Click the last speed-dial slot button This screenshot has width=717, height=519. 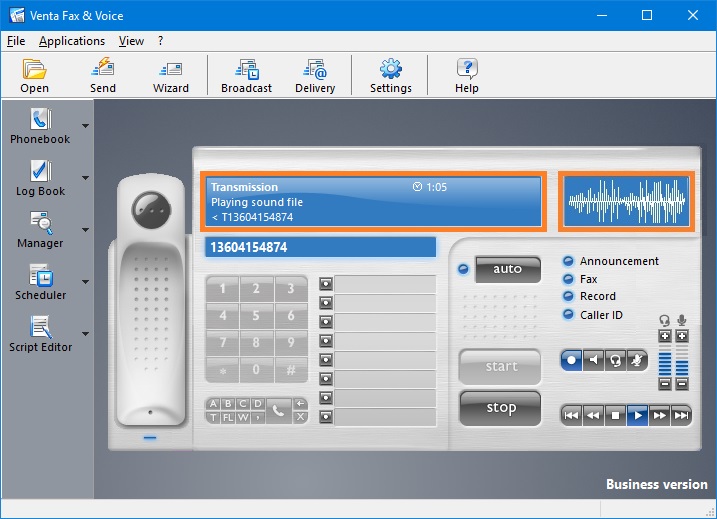coord(326,417)
